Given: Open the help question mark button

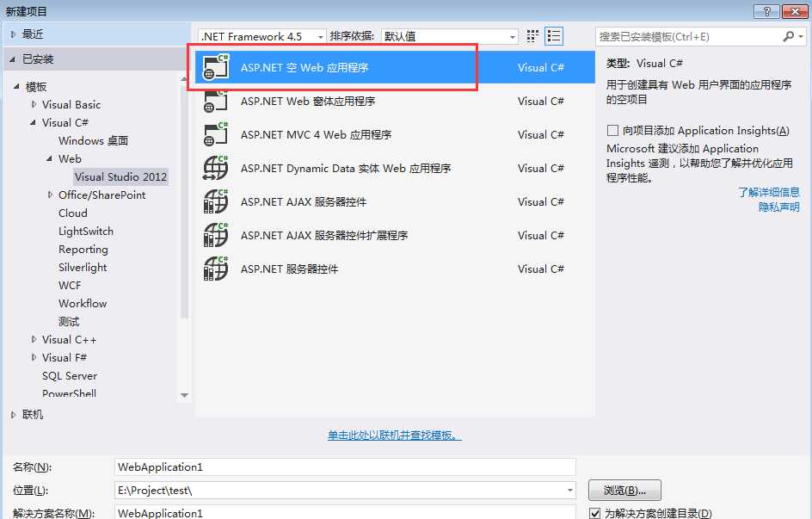Looking at the screenshot, I should point(767,11).
